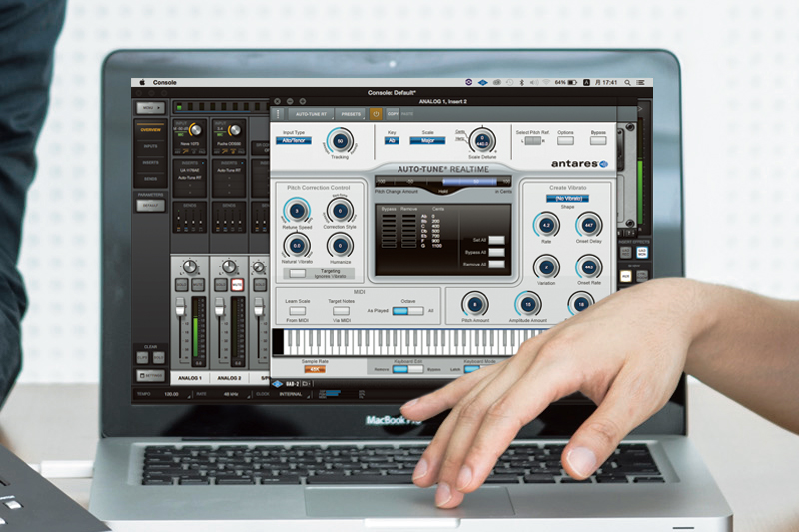Click the COPY button
The image size is (799, 532).
(x=393, y=114)
